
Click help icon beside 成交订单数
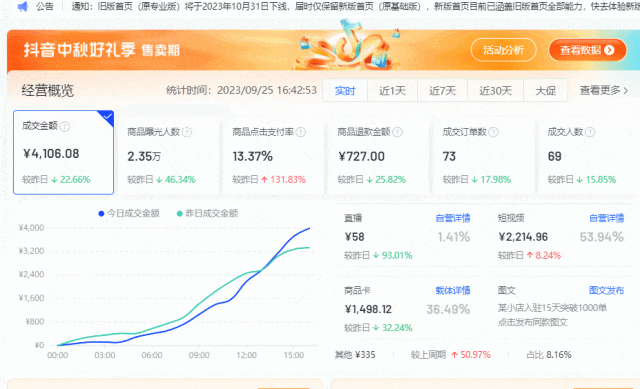tap(493, 132)
